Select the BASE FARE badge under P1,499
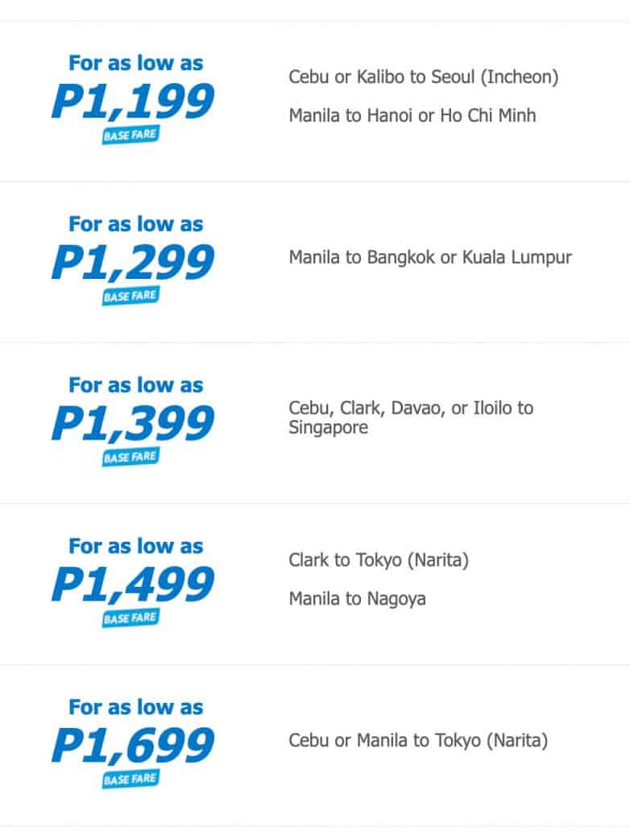The height and width of the screenshot is (840, 630). coord(130,618)
